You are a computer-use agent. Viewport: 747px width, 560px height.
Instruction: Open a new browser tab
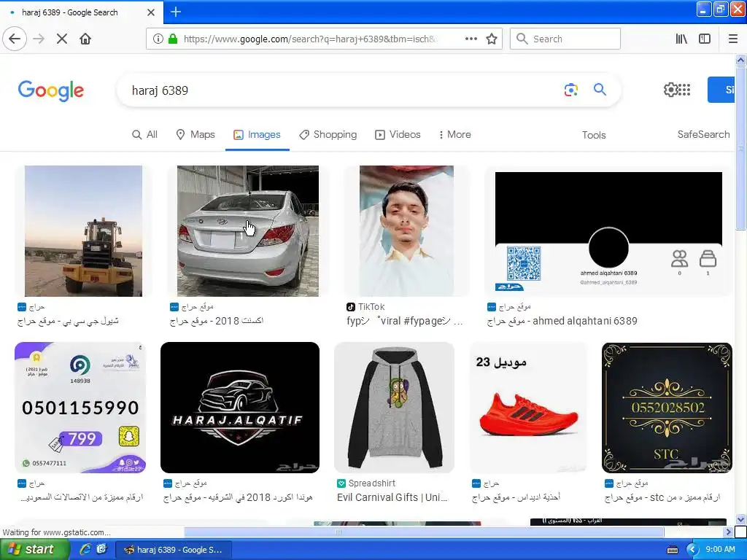[x=176, y=12]
